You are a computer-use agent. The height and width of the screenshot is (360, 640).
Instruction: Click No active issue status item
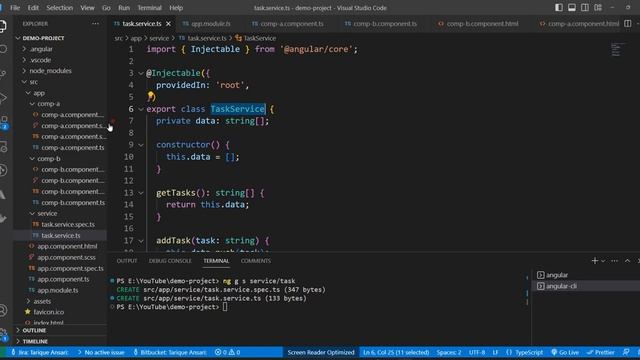(x=101, y=352)
